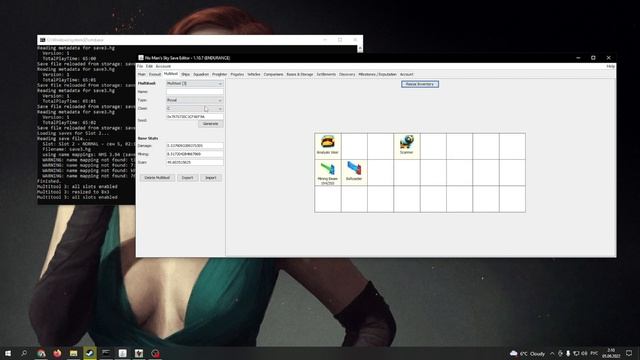
Task: Switch to the Account tab
Action: point(407,74)
